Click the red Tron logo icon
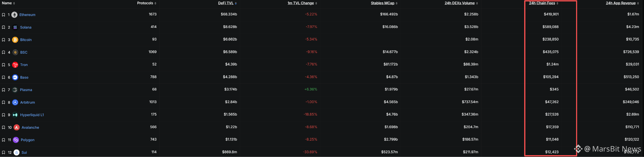Image resolution: width=644 pixels, height=157 pixels. pyautogui.click(x=15, y=65)
